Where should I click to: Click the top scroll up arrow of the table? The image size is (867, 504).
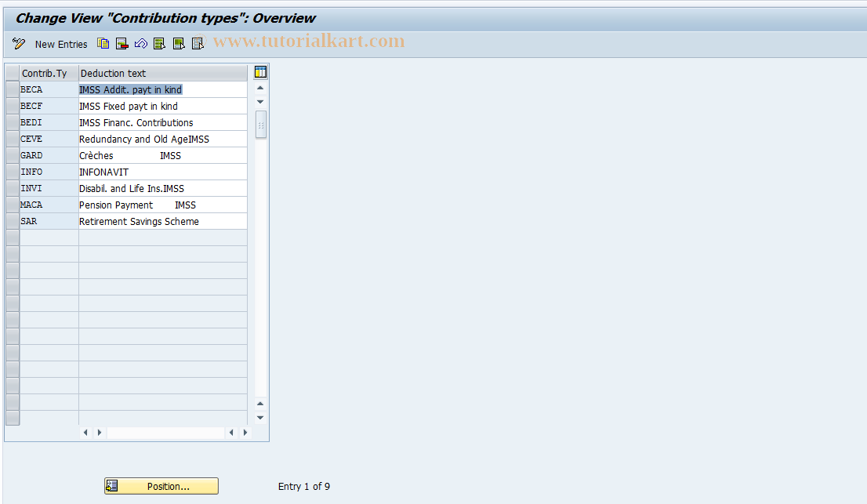(x=260, y=88)
